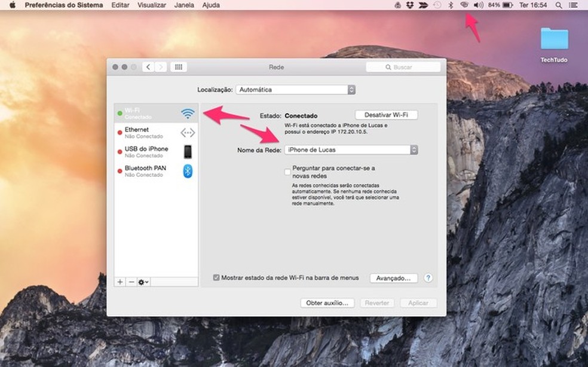Click the forward navigation arrow

pyautogui.click(x=161, y=67)
